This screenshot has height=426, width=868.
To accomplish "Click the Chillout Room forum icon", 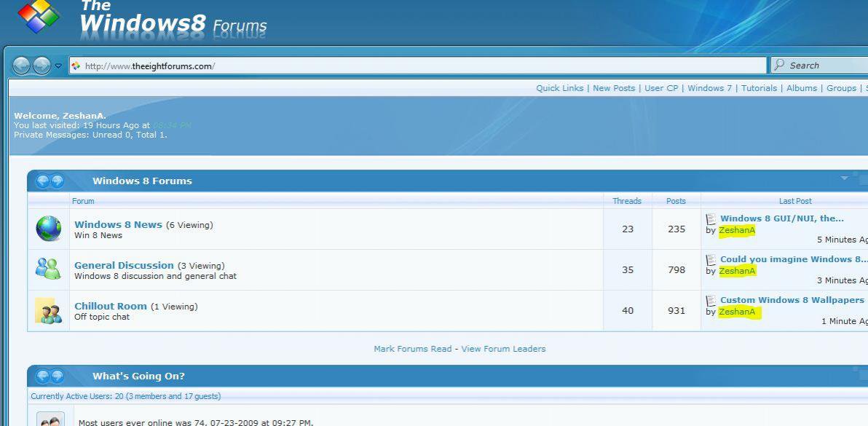I will (49, 311).
